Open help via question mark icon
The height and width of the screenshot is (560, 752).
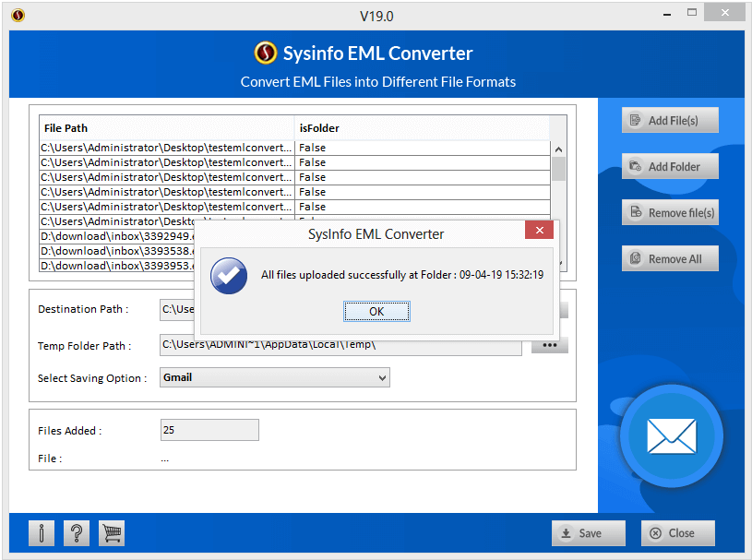point(77,532)
